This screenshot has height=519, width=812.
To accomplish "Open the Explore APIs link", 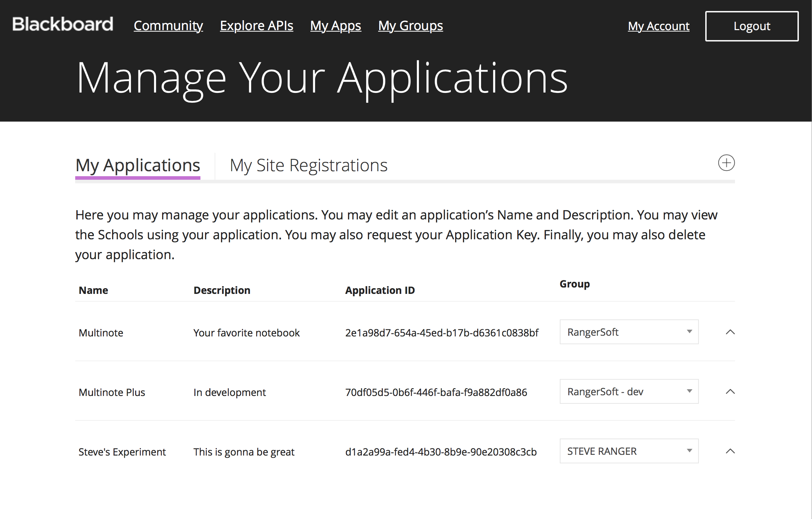I will click(256, 26).
